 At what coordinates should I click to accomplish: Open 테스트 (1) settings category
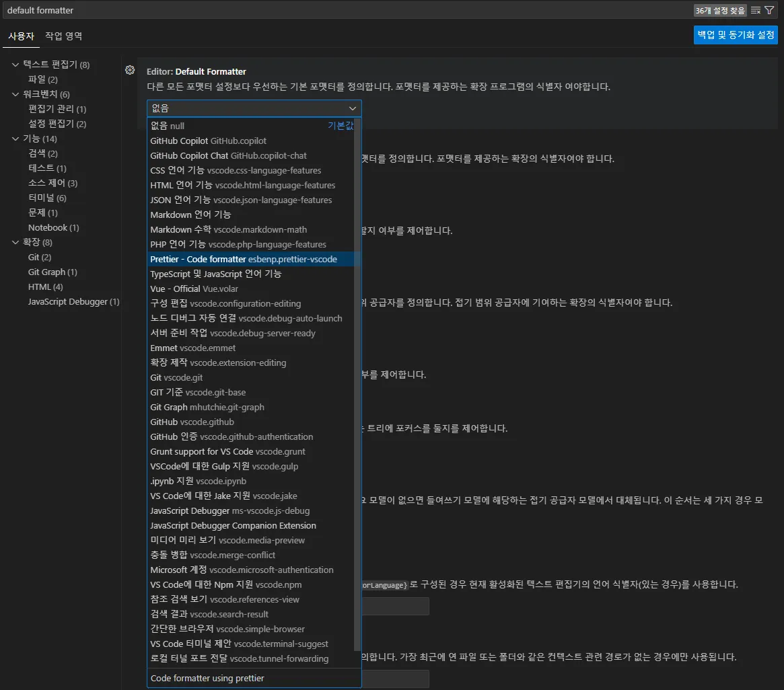[48, 168]
